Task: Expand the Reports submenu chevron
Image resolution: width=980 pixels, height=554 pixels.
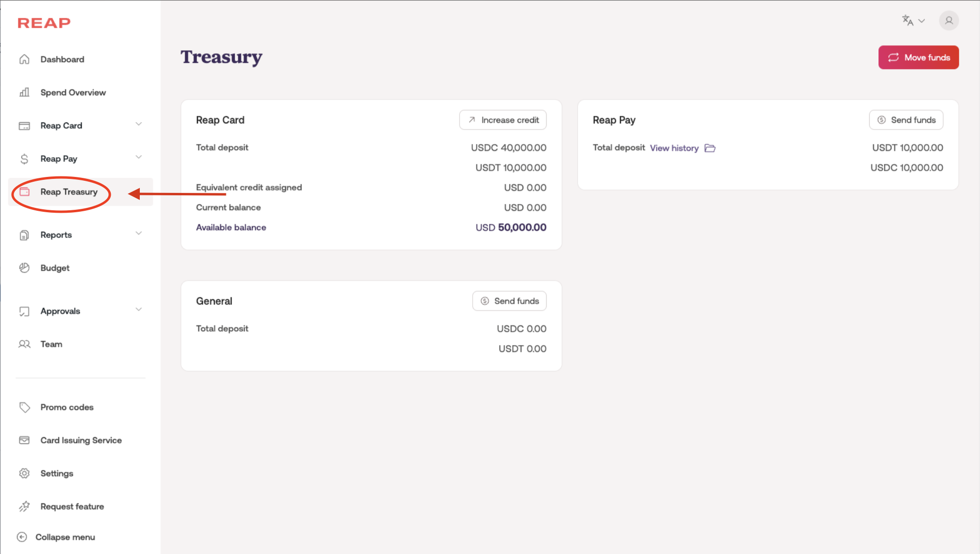Action: (139, 233)
